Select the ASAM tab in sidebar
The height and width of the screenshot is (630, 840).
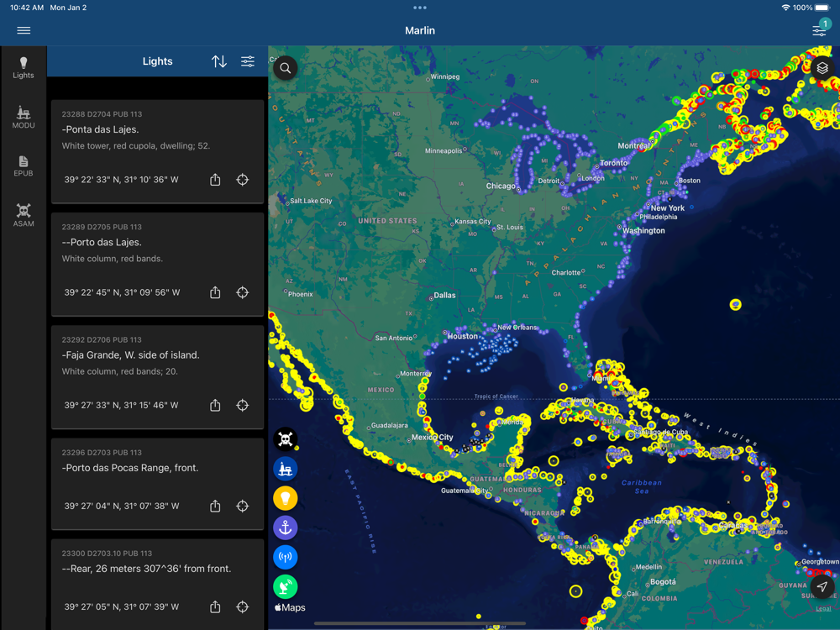(x=23, y=215)
